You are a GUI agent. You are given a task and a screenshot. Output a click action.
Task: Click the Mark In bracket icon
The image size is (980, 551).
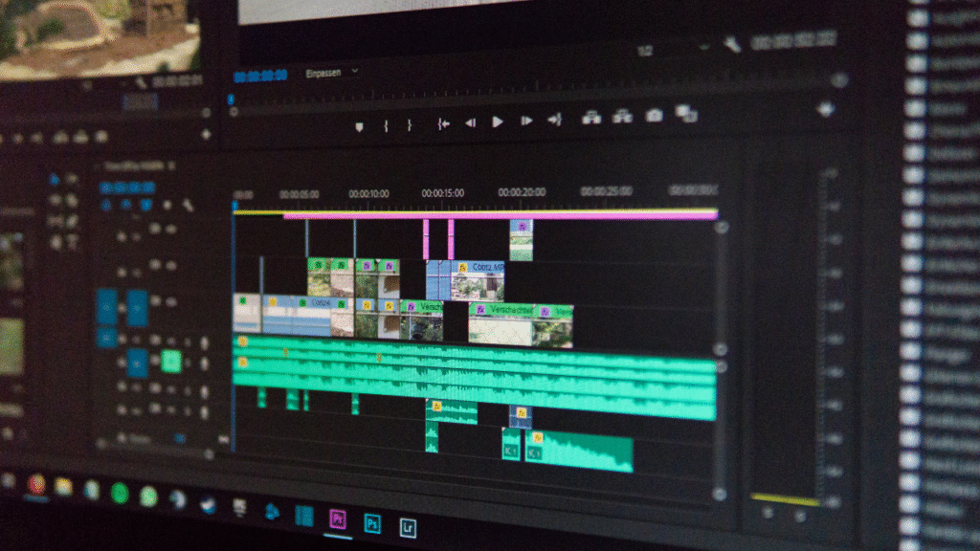click(x=386, y=125)
